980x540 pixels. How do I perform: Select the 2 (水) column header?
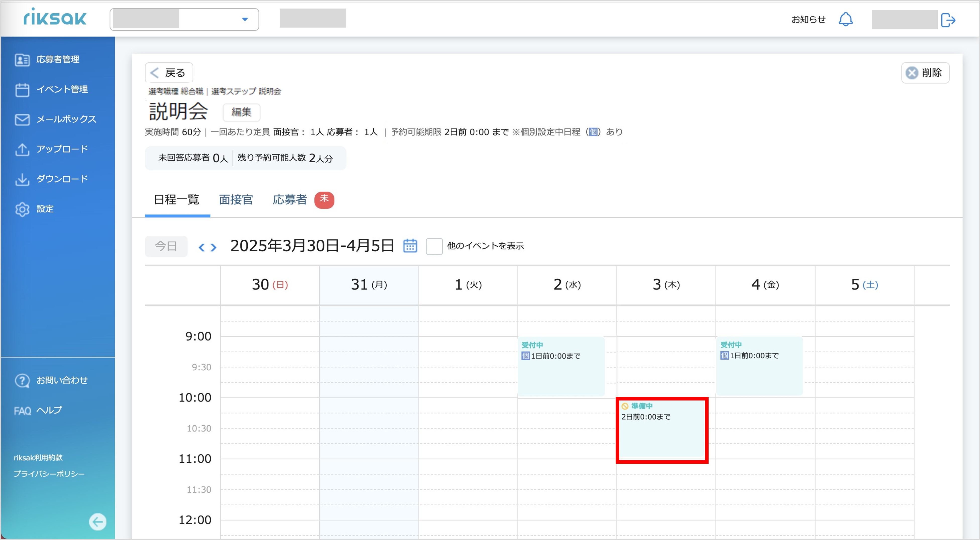tap(567, 285)
